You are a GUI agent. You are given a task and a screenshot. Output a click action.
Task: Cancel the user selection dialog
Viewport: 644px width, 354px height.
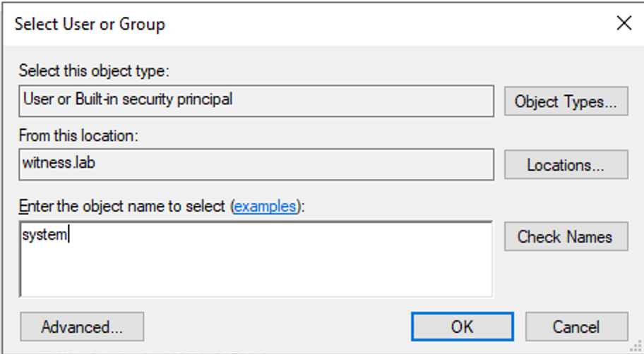pos(576,327)
